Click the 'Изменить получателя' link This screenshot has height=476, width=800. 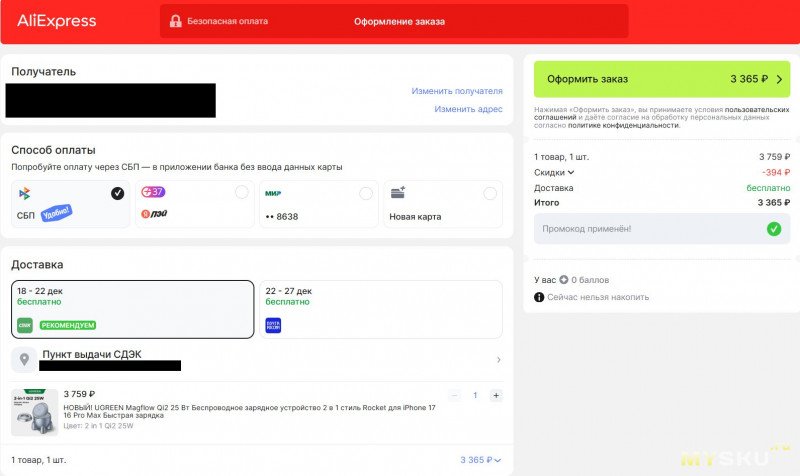click(457, 91)
